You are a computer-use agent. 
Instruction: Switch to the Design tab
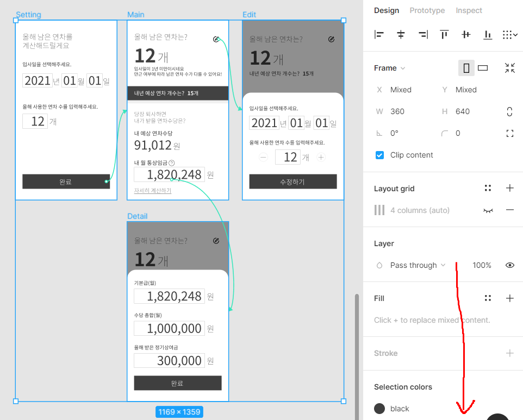(386, 10)
